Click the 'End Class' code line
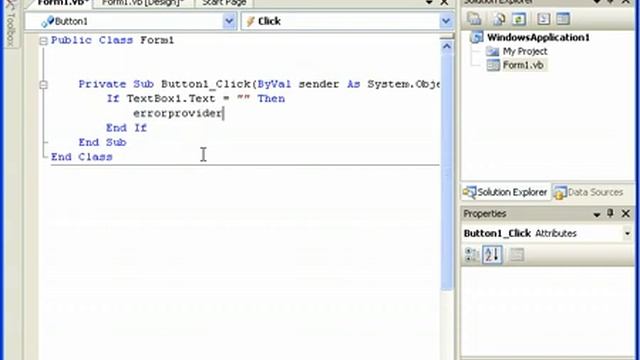This screenshot has height=360, width=640. tap(82, 157)
